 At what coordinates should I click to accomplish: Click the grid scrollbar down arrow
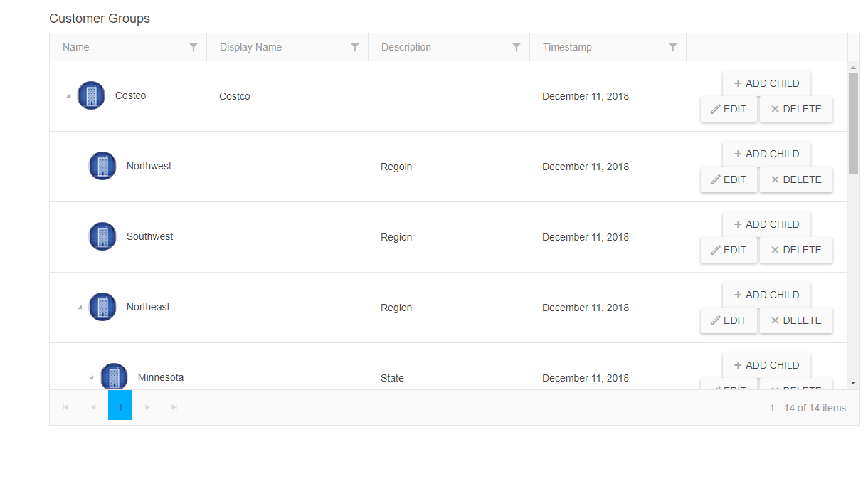[853, 383]
